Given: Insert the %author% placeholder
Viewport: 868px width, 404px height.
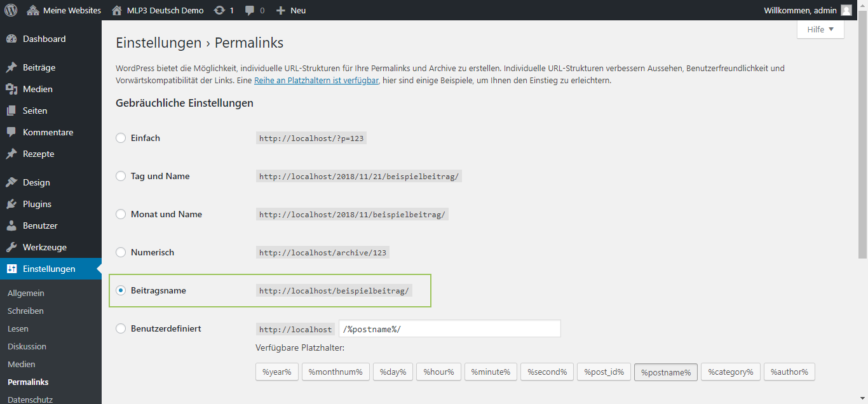Looking at the screenshot, I should [789, 372].
